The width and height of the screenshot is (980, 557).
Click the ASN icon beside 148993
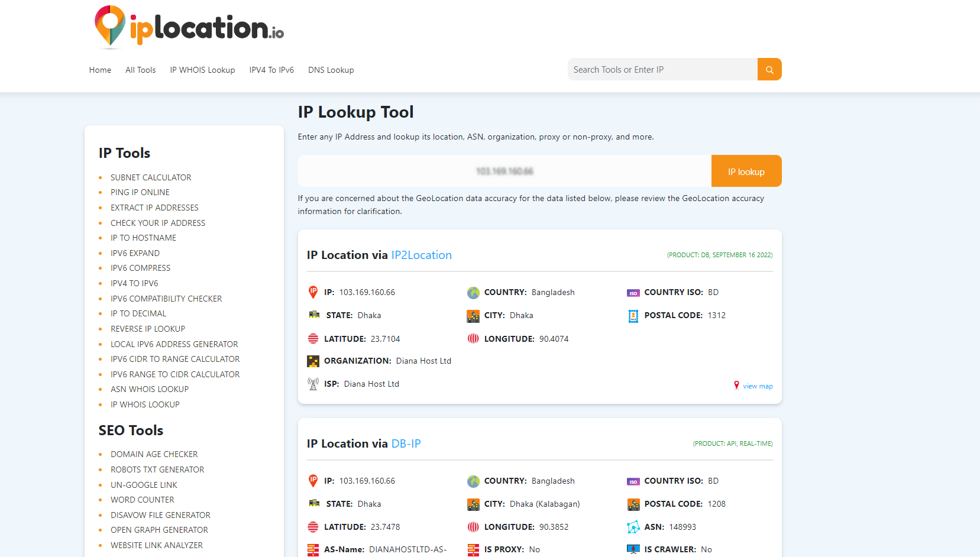coord(633,526)
